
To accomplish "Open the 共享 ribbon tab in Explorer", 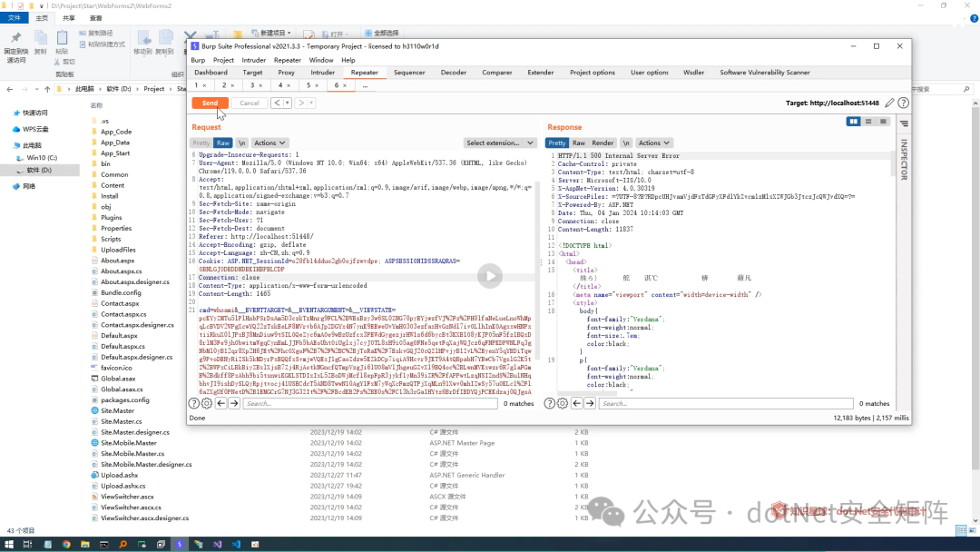I will [69, 18].
